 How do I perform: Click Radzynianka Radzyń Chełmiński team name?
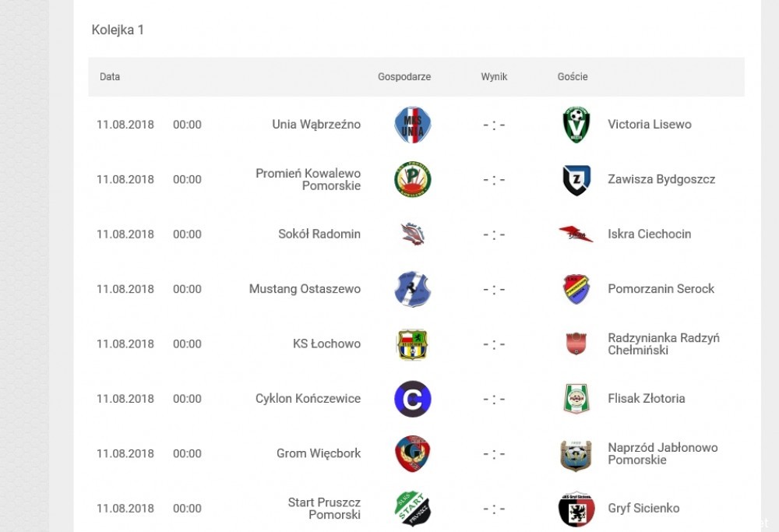click(664, 344)
